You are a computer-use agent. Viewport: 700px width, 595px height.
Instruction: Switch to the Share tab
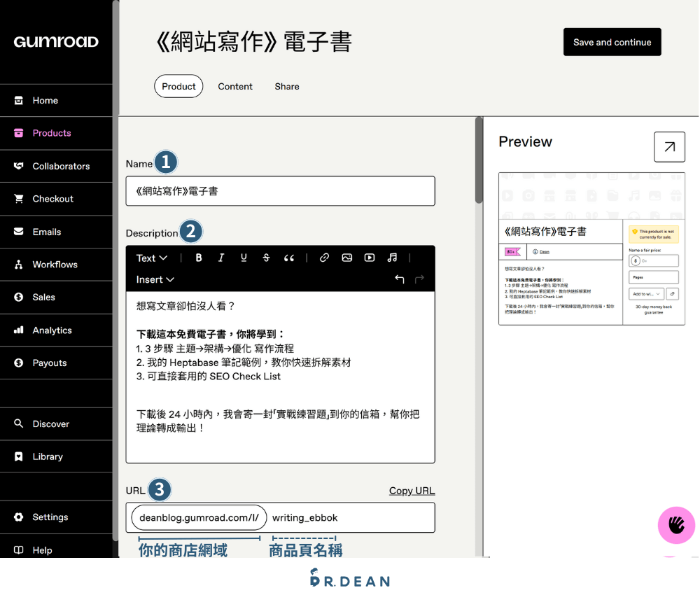(286, 86)
